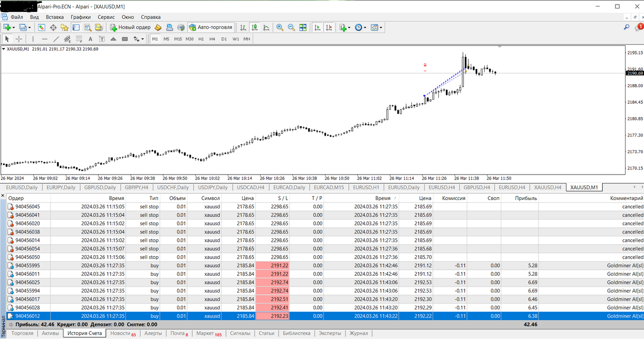Viewport: 644px width, 339px height.
Task: Expand the templates dropdown arrow
Action: [381, 28]
